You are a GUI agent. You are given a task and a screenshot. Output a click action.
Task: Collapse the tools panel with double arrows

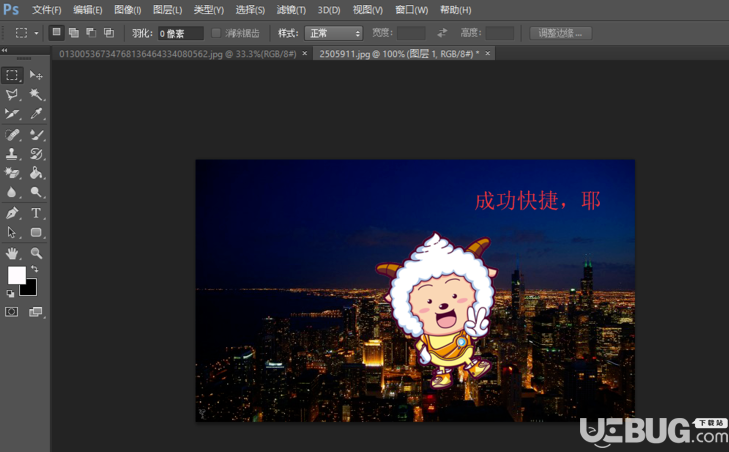pyautogui.click(x=4, y=50)
